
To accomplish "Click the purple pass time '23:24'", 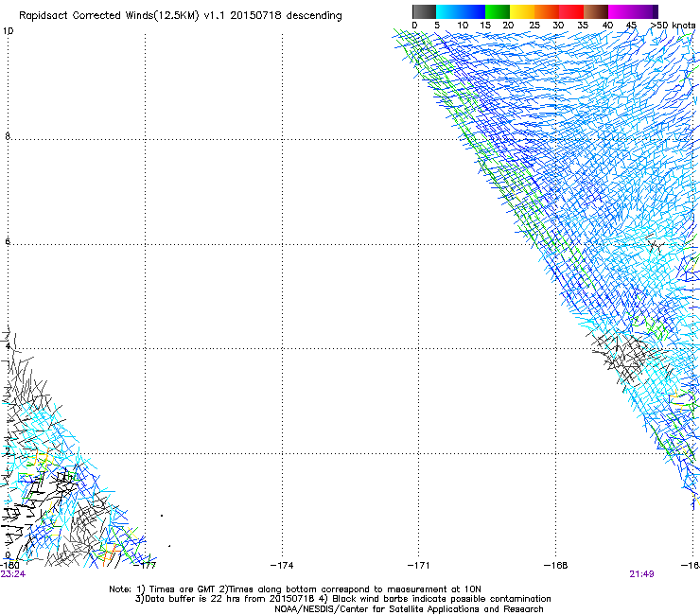I will pos(13,574).
